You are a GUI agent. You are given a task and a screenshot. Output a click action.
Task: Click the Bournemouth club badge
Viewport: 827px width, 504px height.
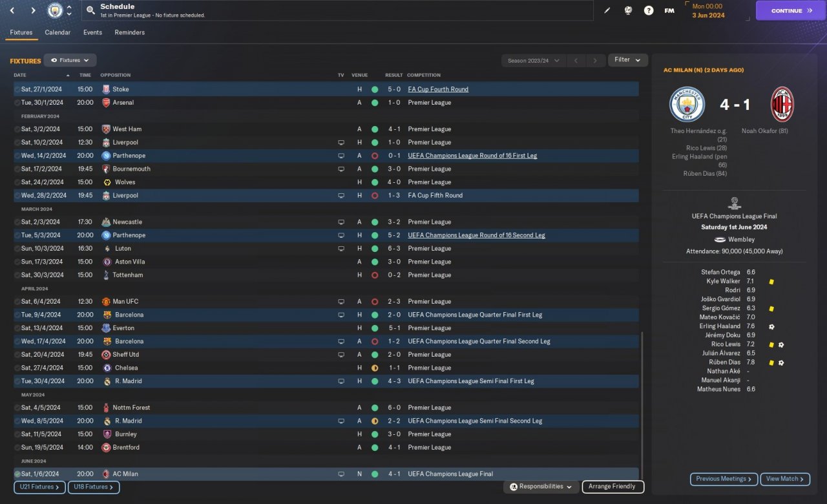[106, 169]
